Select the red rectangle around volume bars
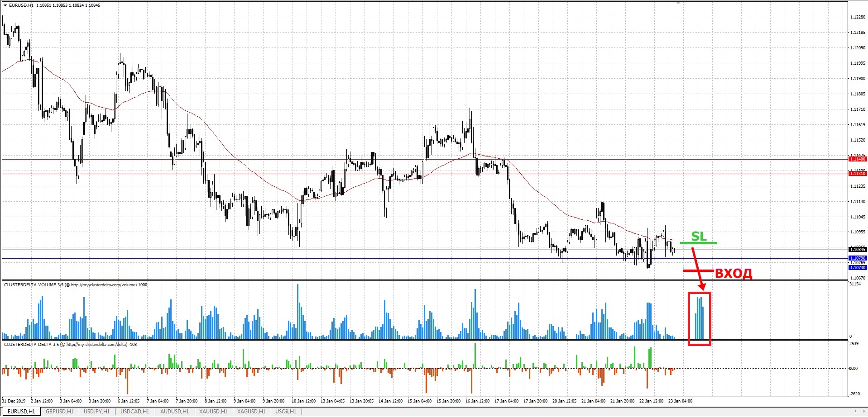This screenshot has width=868, height=417. (x=699, y=319)
